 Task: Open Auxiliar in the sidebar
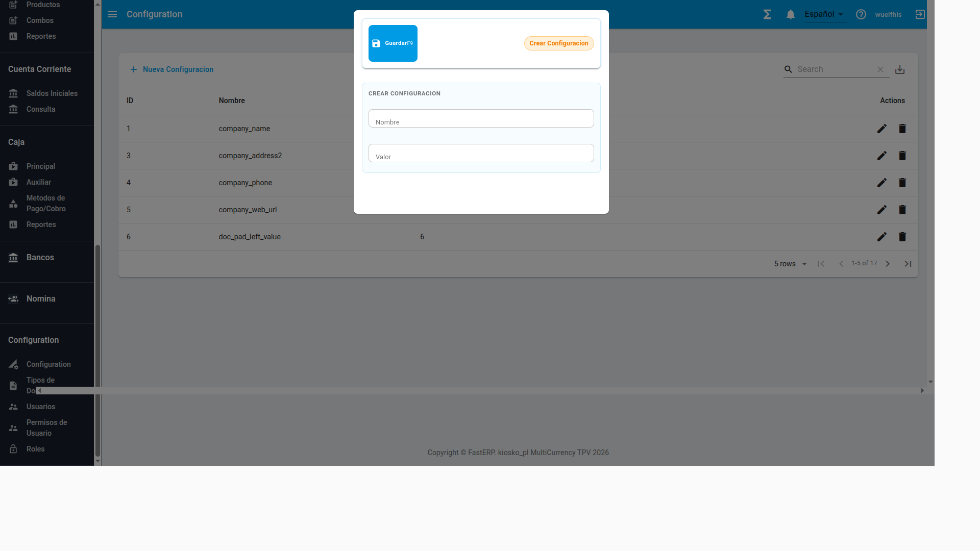[39, 182]
